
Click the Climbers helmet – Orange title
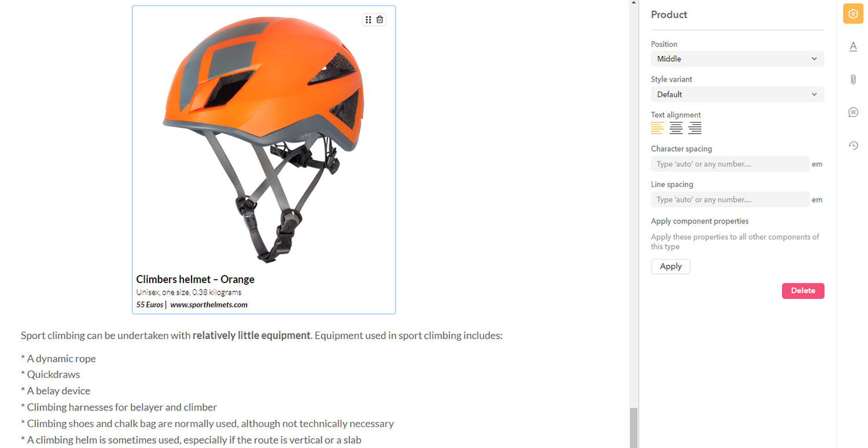pos(195,279)
